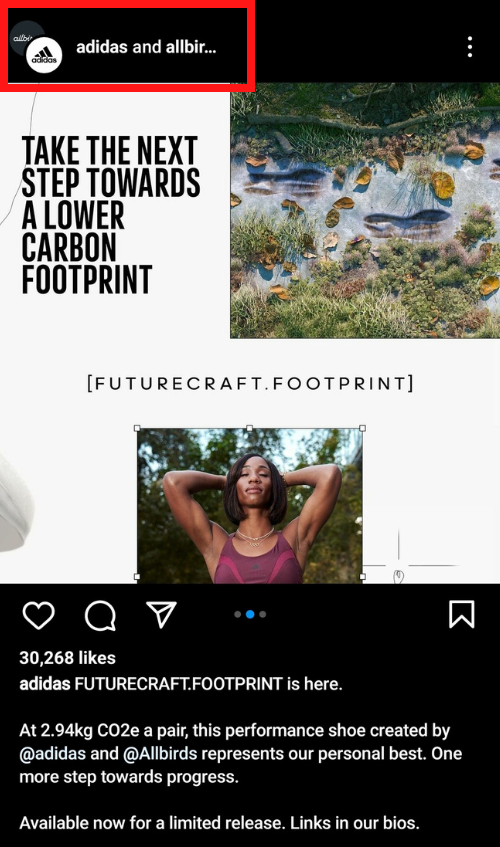Open the three-dot more options menu
Image resolution: width=500 pixels, height=847 pixels.
pyautogui.click(x=470, y=47)
